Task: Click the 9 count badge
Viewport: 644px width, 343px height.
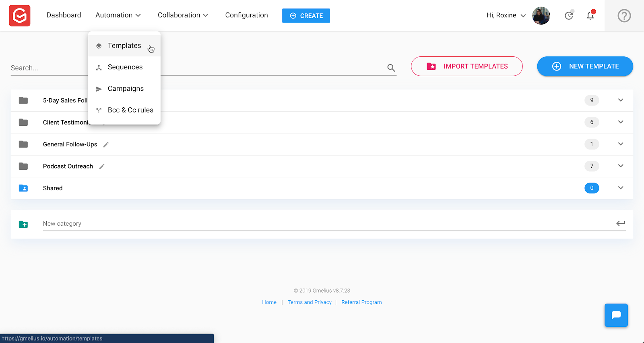Action: pos(592,100)
